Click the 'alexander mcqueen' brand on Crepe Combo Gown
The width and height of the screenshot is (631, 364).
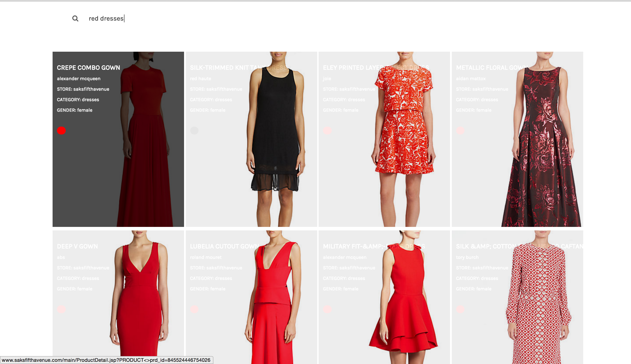click(78, 78)
